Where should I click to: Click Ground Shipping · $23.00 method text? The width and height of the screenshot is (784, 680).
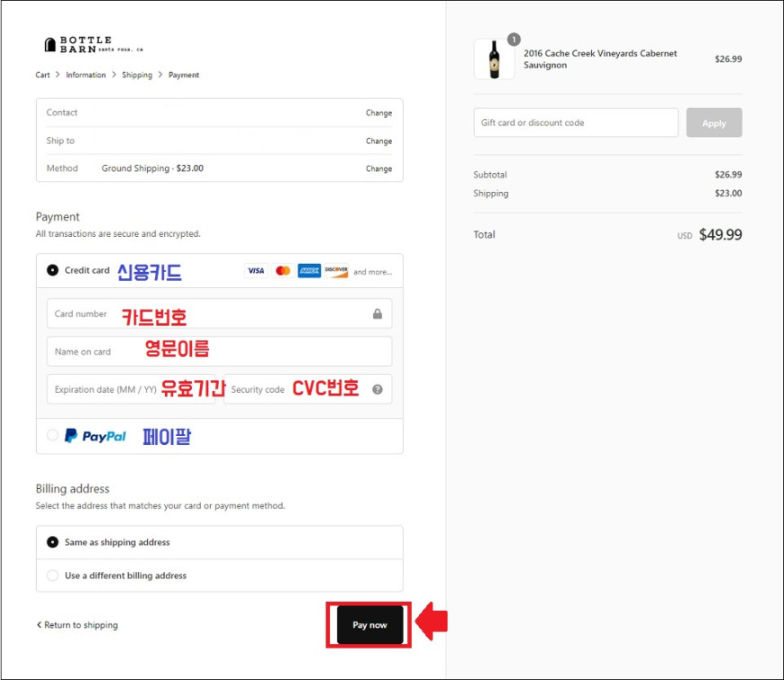(152, 168)
